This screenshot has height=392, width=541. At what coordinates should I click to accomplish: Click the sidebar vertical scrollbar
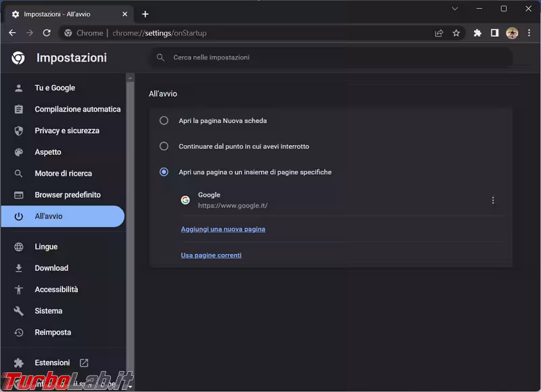131,203
